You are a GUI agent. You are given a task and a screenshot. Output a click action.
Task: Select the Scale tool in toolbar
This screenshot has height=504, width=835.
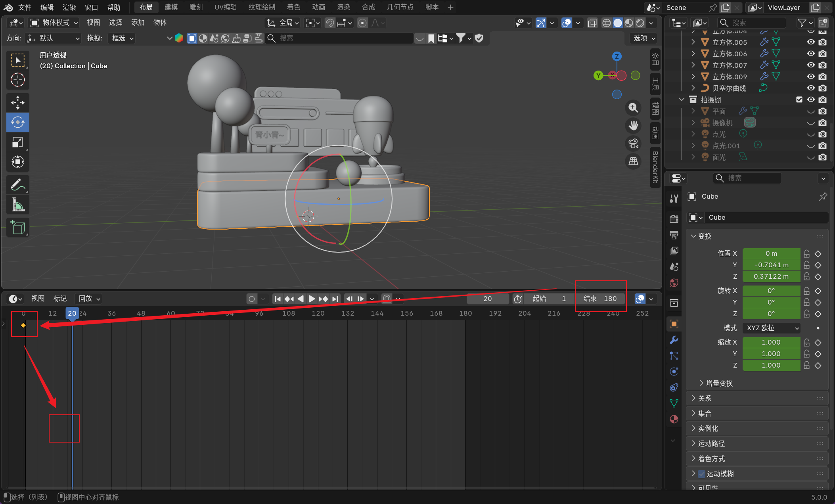pos(17,142)
